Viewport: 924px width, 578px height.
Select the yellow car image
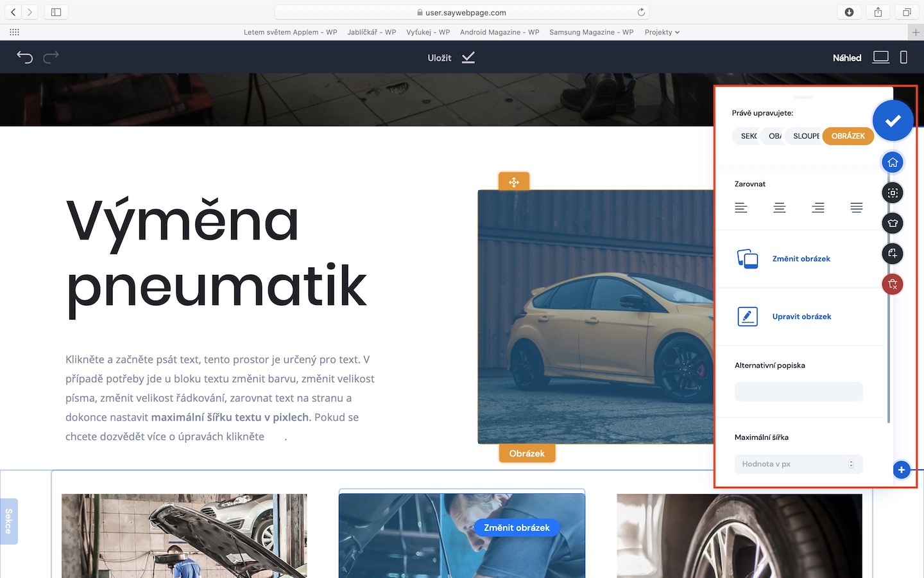[595, 317]
